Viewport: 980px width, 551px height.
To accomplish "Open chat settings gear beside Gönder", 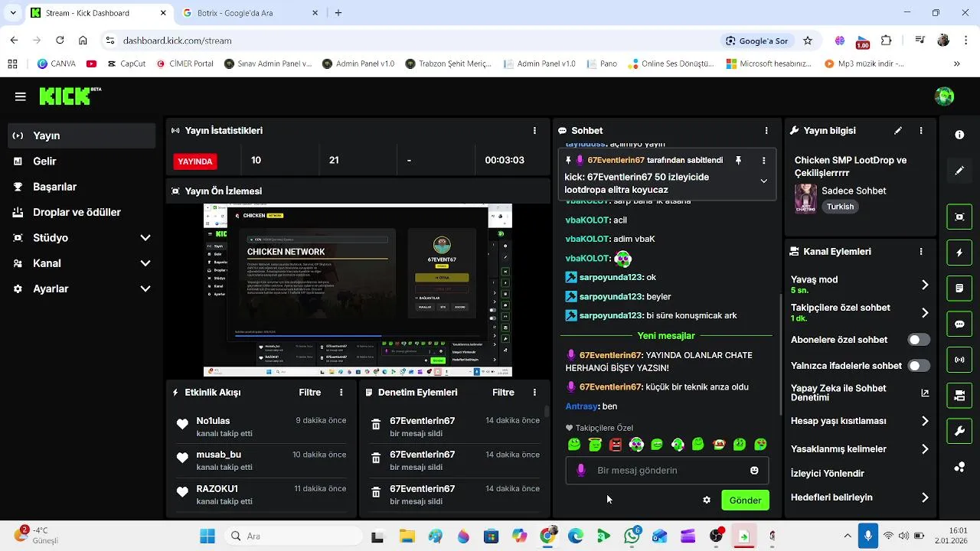I will pyautogui.click(x=707, y=500).
